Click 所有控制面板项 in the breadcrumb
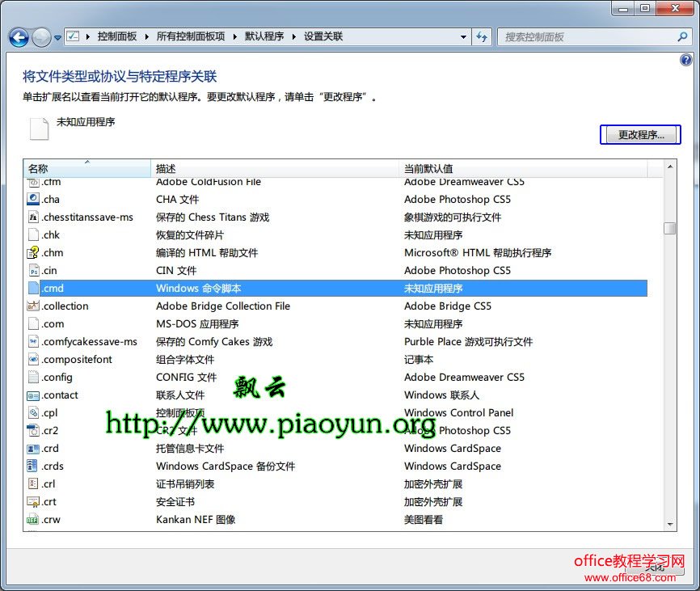The height and width of the screenshot is (591, 700). coord(191,36)
